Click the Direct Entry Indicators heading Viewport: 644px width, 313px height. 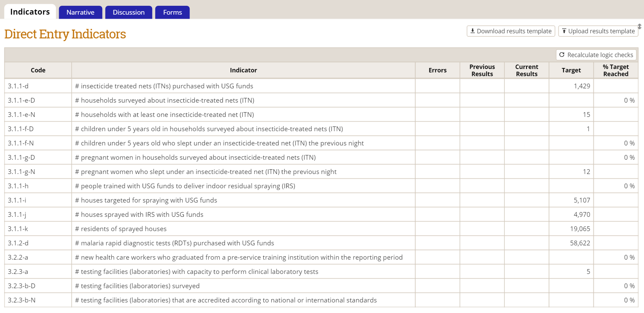pyautogui.click(x=65, y=34)
